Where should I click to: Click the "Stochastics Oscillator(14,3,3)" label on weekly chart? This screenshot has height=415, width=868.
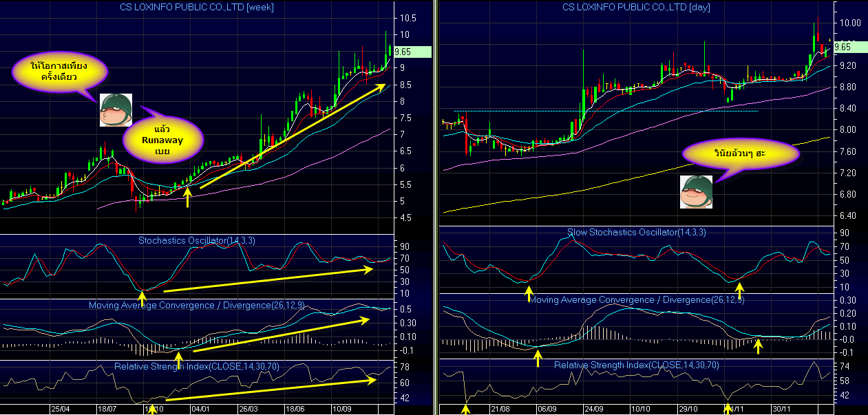[x=196, y=241]
